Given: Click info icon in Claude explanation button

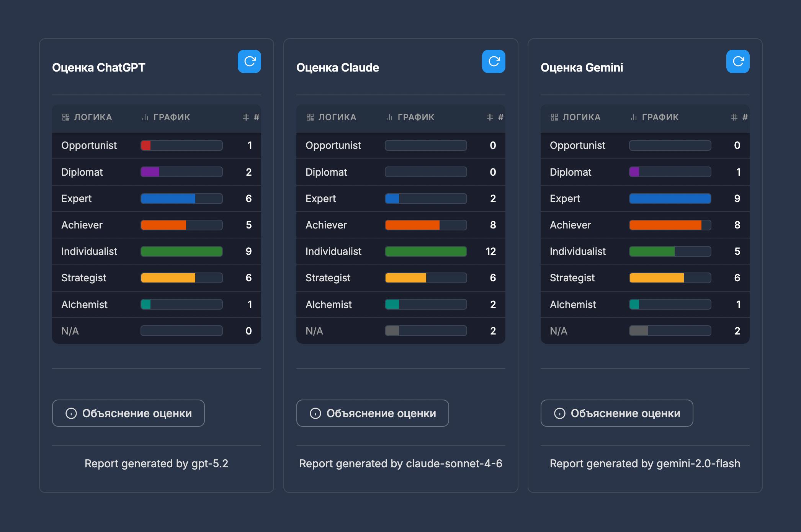Looking at the screenshot, I should coord(315,413).
